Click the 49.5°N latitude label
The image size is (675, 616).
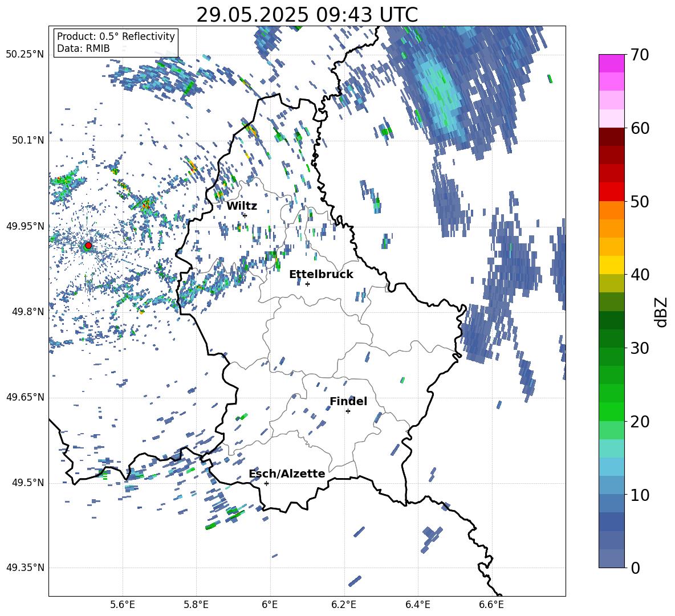click(x=29, y=483)
